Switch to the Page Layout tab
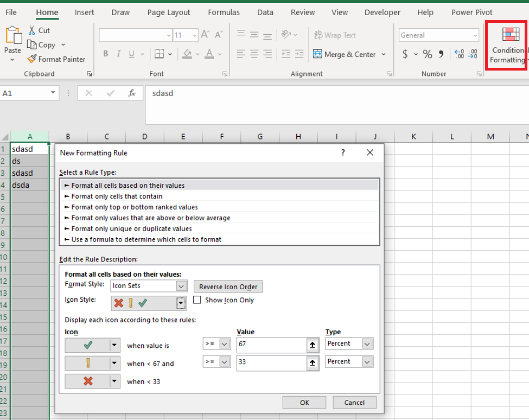 [x=169, y=12]
